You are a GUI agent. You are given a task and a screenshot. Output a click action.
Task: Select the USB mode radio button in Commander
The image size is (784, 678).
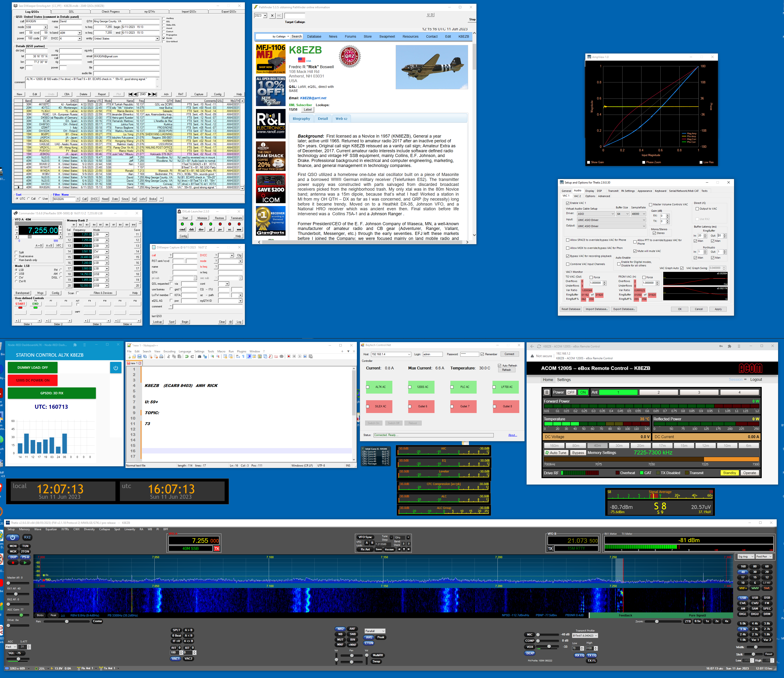click(x=16, y=274)
